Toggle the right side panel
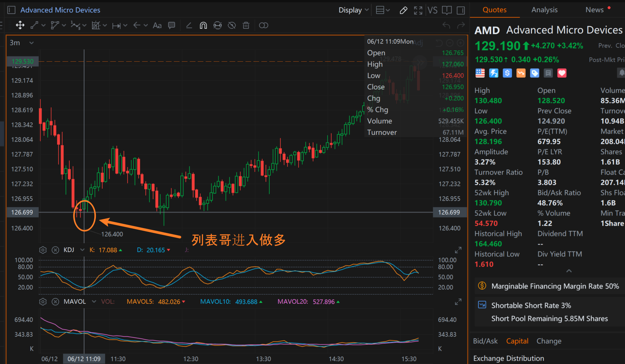This screenshot has width=625, height=364. (x=461, y=10)
